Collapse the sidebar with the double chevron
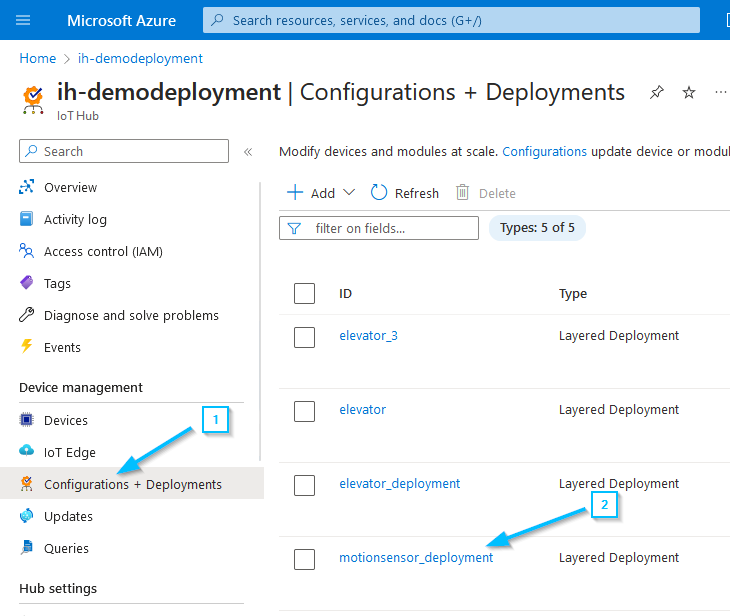 (x=248, y=152)
